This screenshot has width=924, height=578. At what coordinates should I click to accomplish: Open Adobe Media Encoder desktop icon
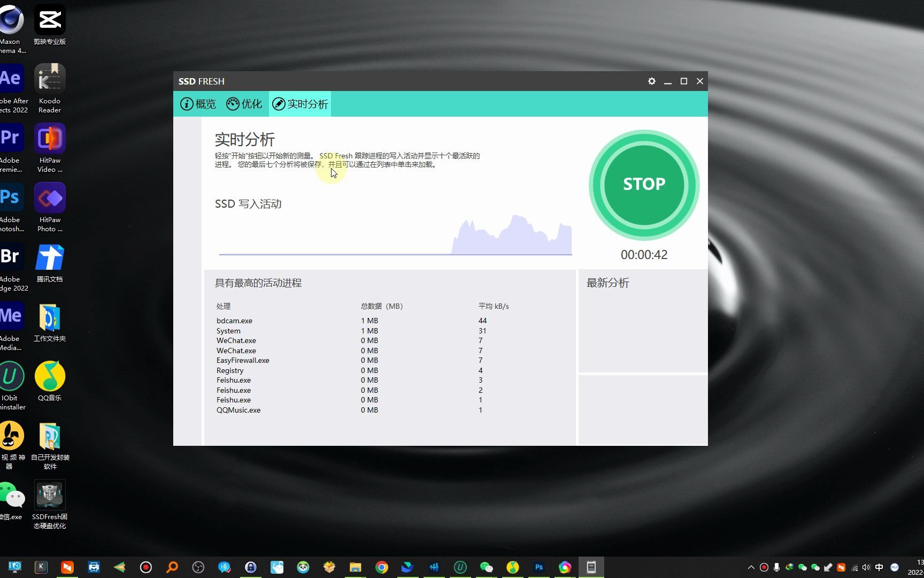click(12, 326)
